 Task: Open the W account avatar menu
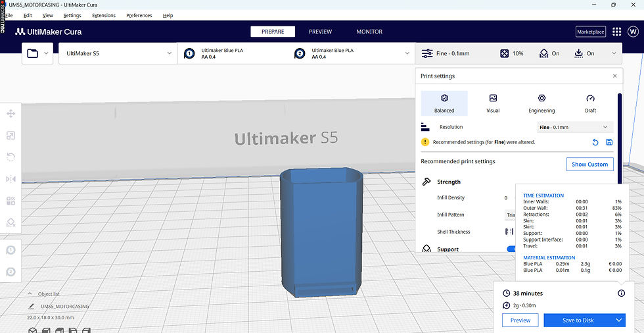pos(633,32)
